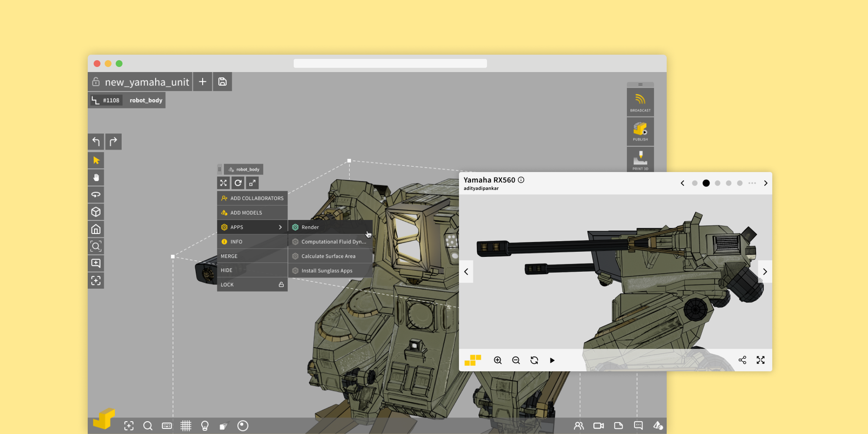Open collaborators icon in bottom bar
Image resolution: width=868 pixels, height=434 pixels.
point(579,426)
